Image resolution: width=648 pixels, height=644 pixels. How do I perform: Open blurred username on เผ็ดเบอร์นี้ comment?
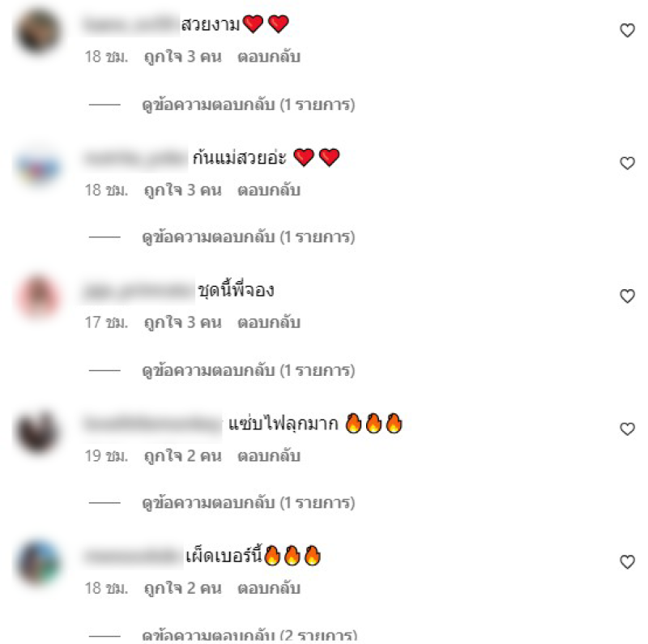pyautogui.click(x=132, y=557)
